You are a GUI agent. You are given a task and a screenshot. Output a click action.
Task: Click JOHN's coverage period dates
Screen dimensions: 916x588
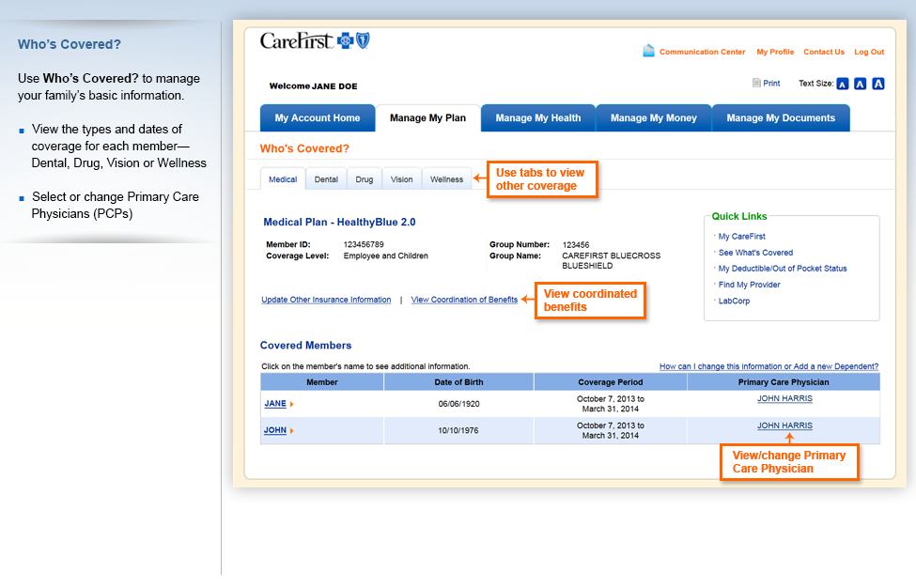click(x=611, y=430)
